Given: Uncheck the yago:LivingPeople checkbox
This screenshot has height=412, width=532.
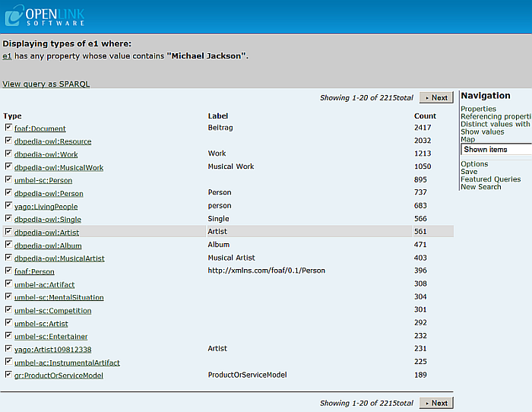Looking at the screenshot, I should pos(8,205).
